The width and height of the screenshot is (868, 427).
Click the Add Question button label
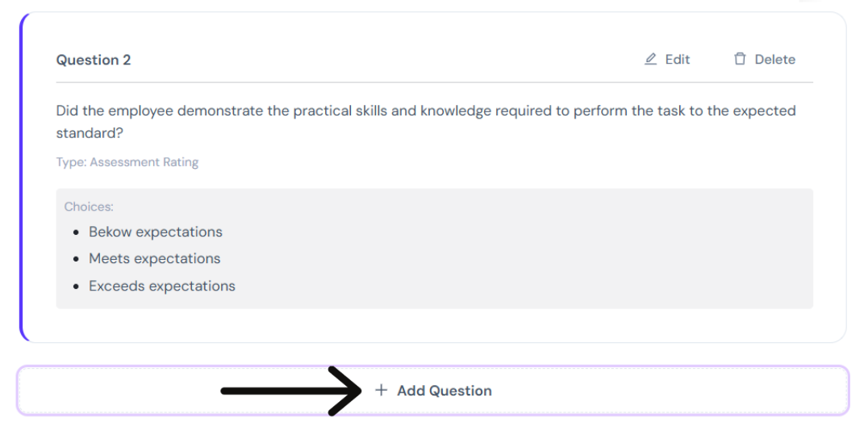point(444,391)
